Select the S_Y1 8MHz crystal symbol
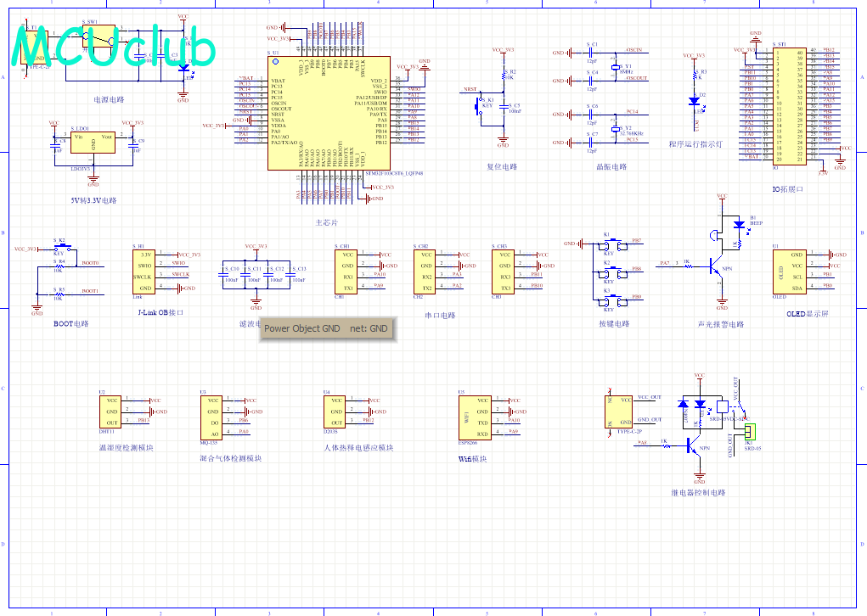This screenshot has height=616, width=867. 616,67
